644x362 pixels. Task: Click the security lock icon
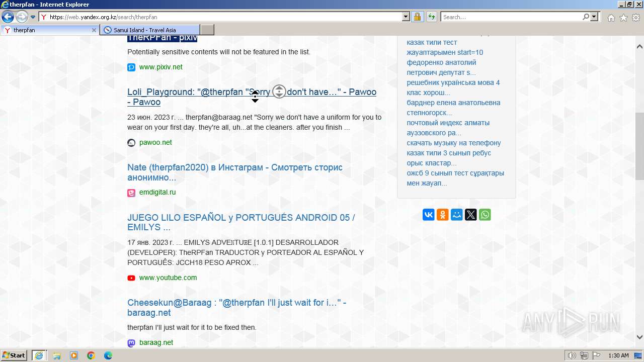pyautogui.click(x=417, y=17)
